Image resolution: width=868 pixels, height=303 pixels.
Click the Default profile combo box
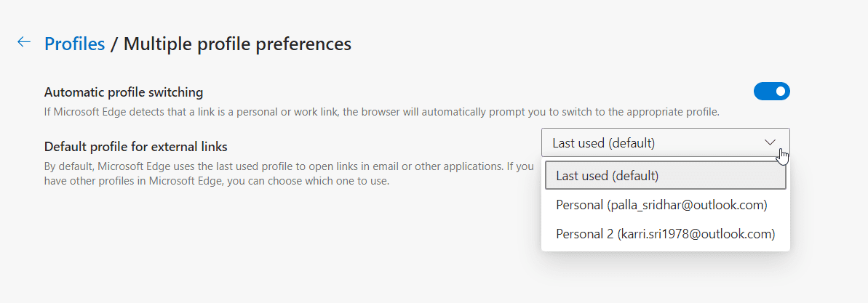coord(665,142)
